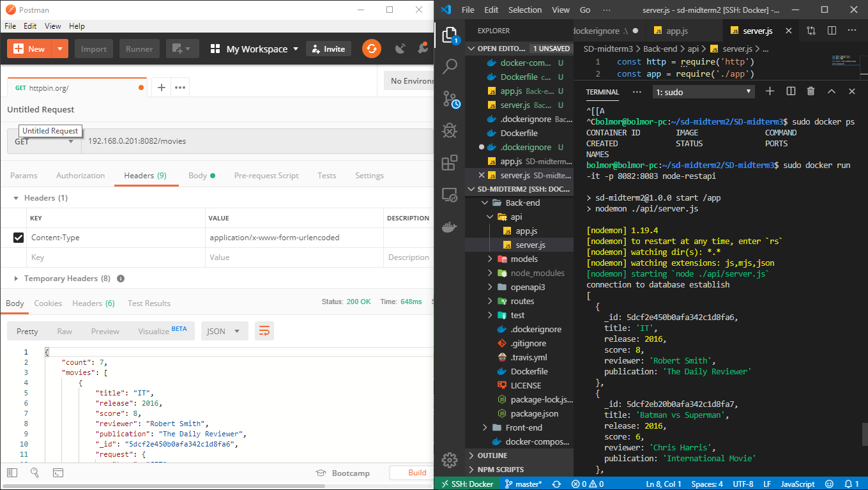Screen dimensions: 868x490
Task: Click the feedback smiley in status bar
Action: coord(830,484)
